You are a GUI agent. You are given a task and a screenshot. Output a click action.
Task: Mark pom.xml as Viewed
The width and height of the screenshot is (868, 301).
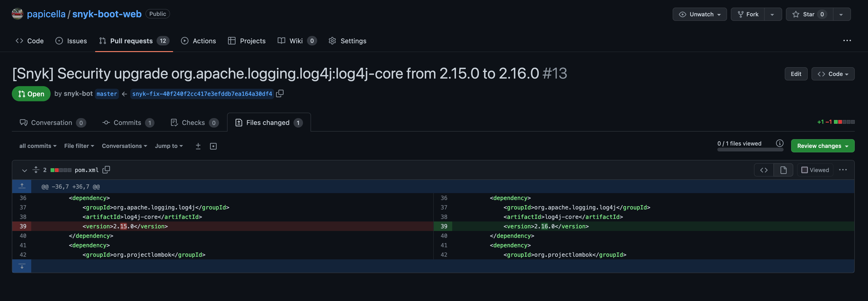click(815, 170)
